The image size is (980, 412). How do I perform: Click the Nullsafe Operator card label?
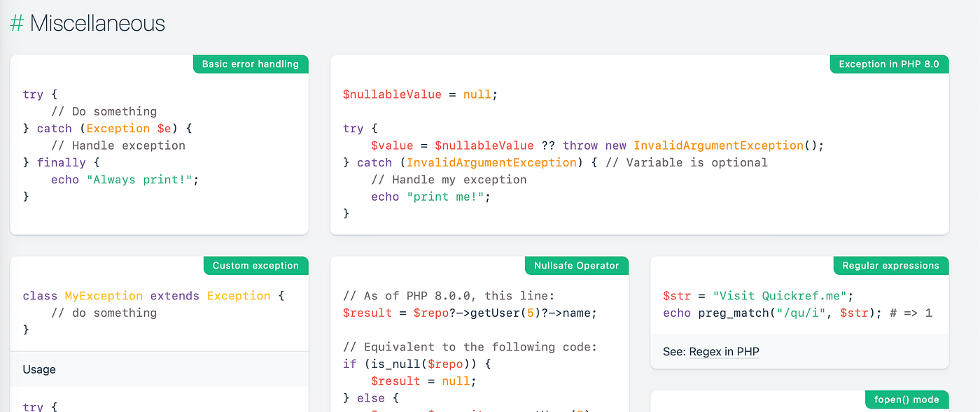577,265
